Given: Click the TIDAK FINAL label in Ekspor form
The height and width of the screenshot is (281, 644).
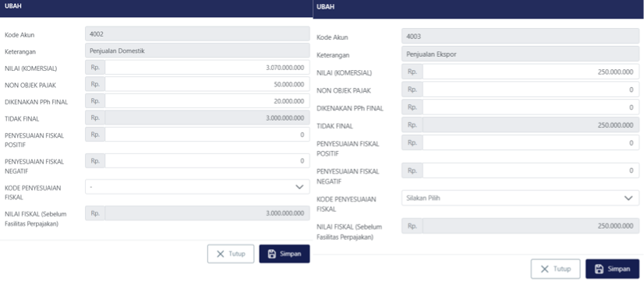Looking at the screenshot, I should pyautogui.click(x=334, y=126).
